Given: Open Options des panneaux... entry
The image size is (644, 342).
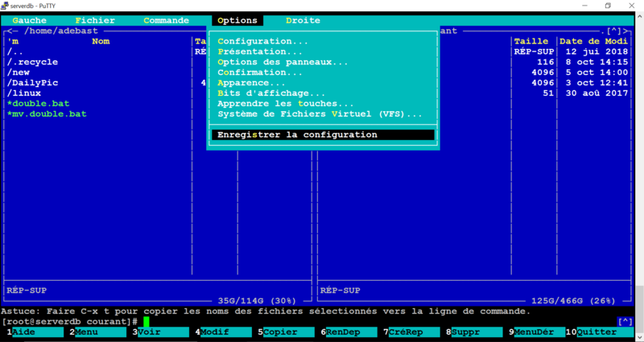Looking at the screenshot, I should tap(283, 63).
